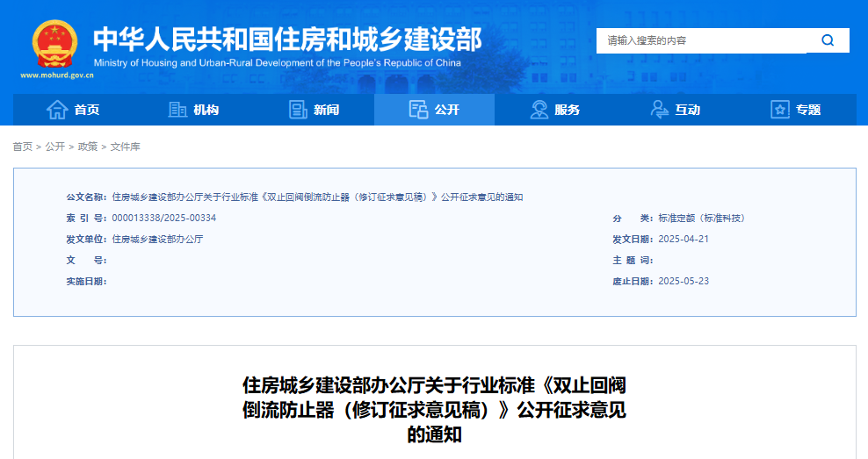Screen dimensions: 868x459
Task: Click the 主题词 label
Action: pyautogui.click(x=633, y=260)
